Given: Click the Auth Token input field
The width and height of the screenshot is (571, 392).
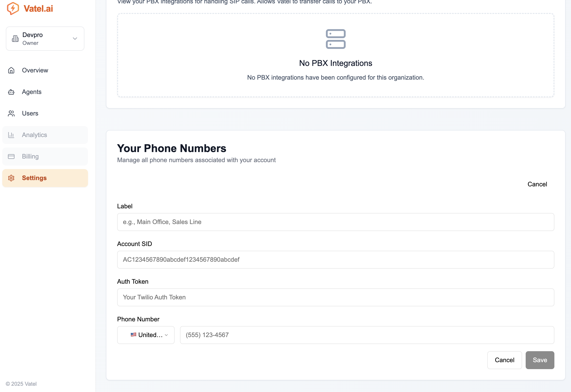Looking at the screenshot, I should point(335,297).
